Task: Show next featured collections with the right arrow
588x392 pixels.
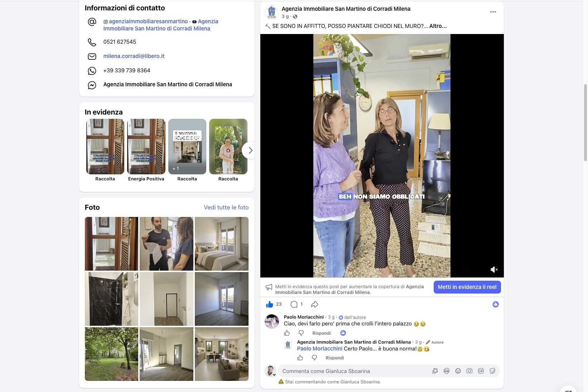Action: [250, 150]
